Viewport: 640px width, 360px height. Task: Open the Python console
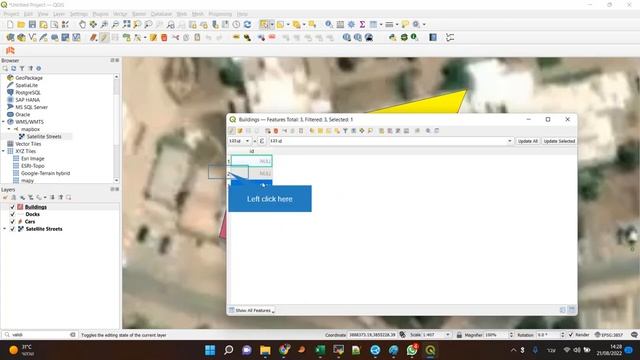point(392,38)
